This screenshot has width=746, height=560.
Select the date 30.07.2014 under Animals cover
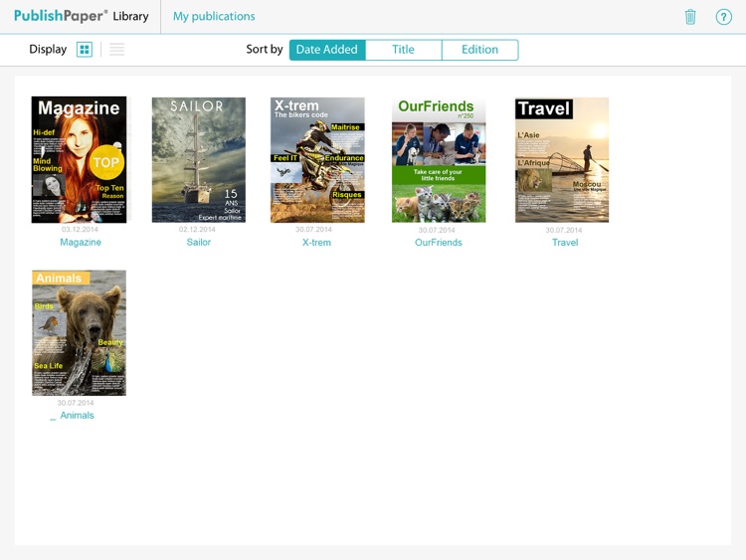tap(76, 403)
